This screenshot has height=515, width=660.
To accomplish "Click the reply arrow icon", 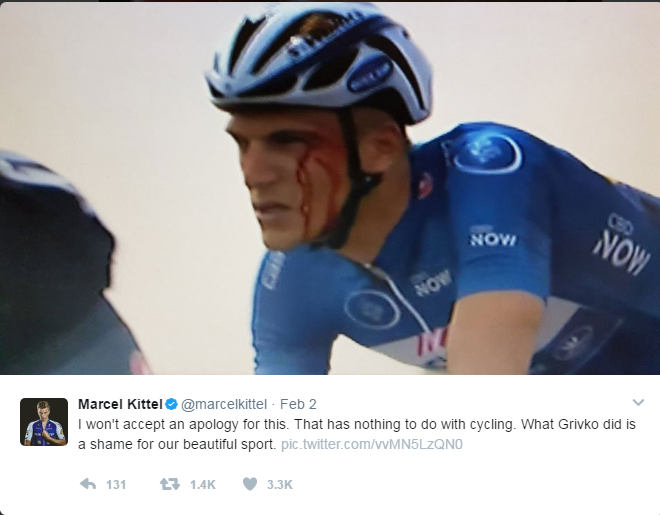I will (88, 484).
